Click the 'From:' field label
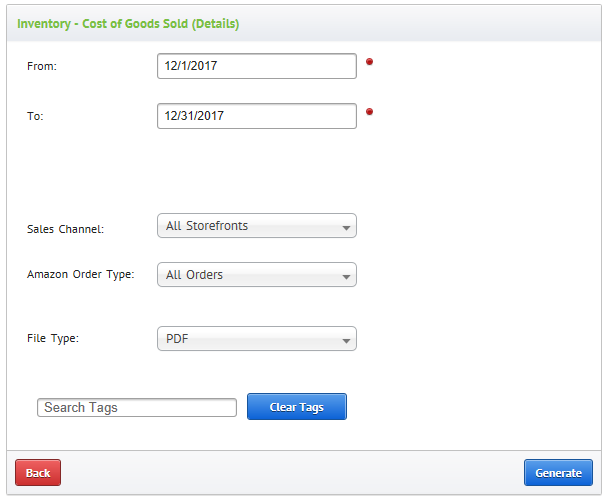 tap(42, 66)
